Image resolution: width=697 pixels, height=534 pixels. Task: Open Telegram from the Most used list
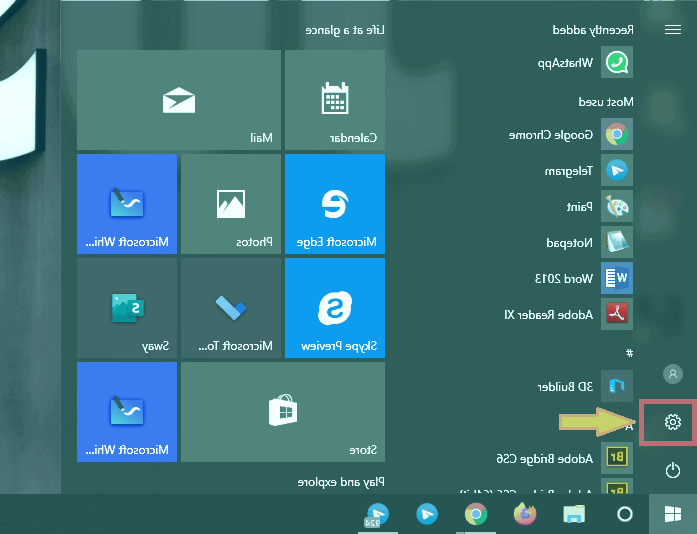pyautogui.click(x=589, y=170)
